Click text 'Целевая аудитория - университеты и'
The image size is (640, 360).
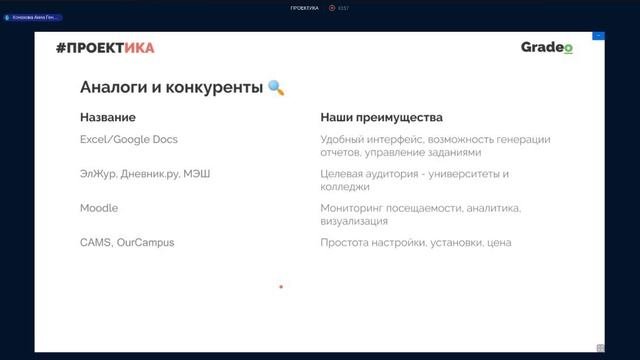[415, 174]
